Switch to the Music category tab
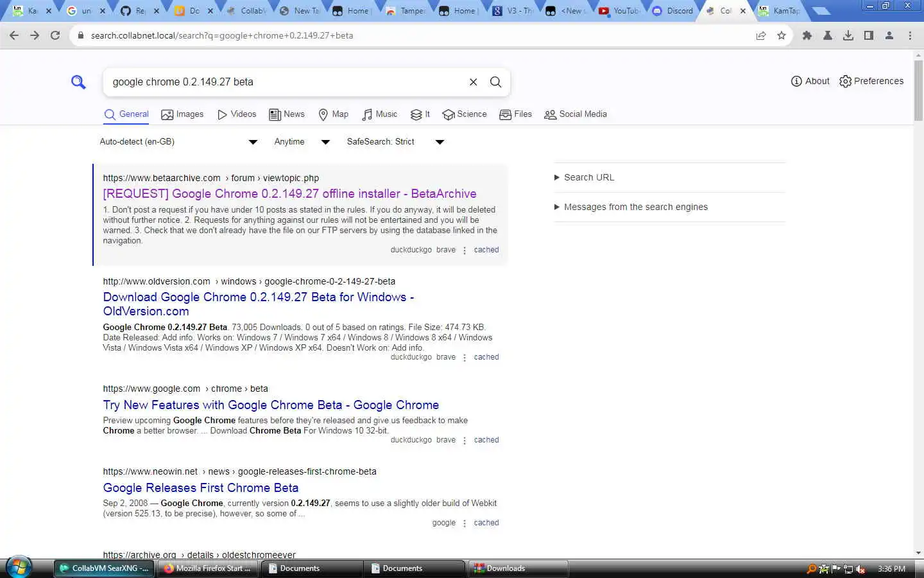The width and height of the screenshot is (924, 578). click(x=379, y=114)
